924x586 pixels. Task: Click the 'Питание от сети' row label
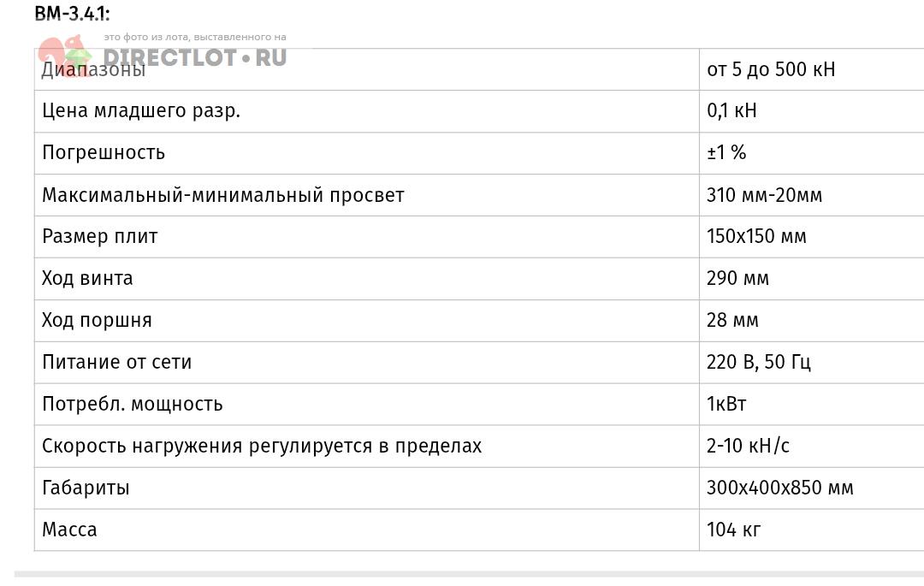(x=116, y=363)
